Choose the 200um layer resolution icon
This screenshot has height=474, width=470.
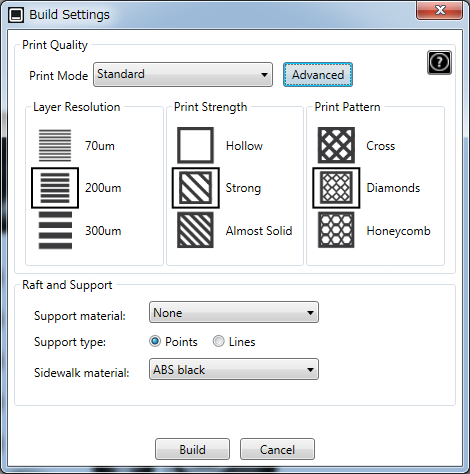pyautogui.click(x=55, y=188)
